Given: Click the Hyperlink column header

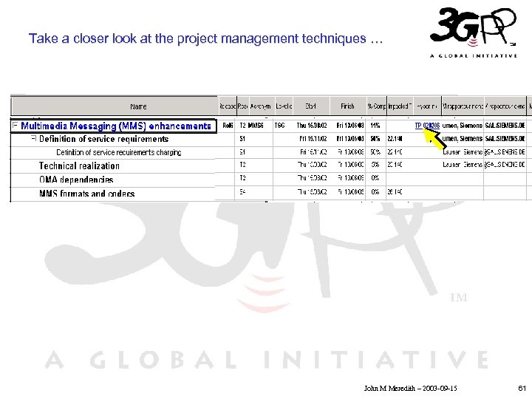Looking at the screenshot, I should point(427,106).
